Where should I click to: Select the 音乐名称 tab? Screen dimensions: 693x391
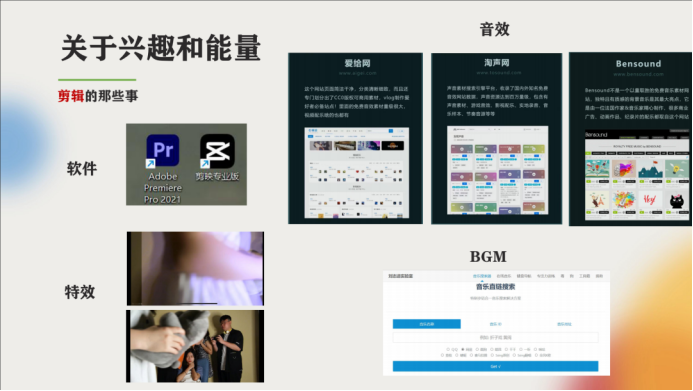click(426, 324)
